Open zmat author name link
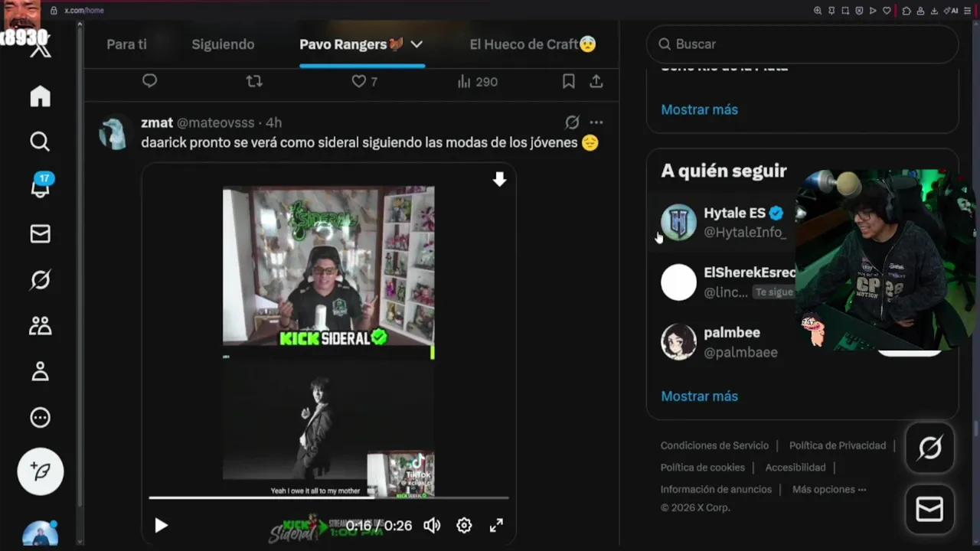This screenshot has height=551, width=980. point(157,122)
